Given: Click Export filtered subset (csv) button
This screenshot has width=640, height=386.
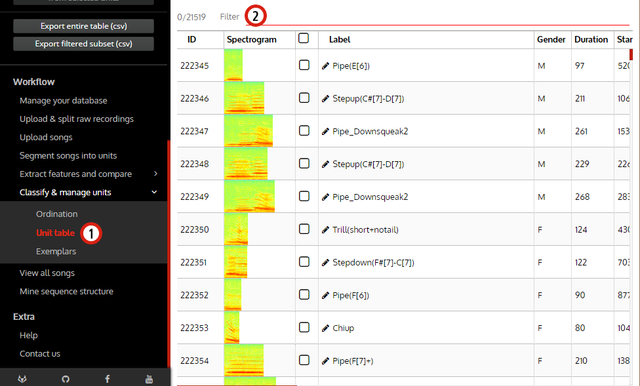Looking at the screenshot, I should pos(84,44).
